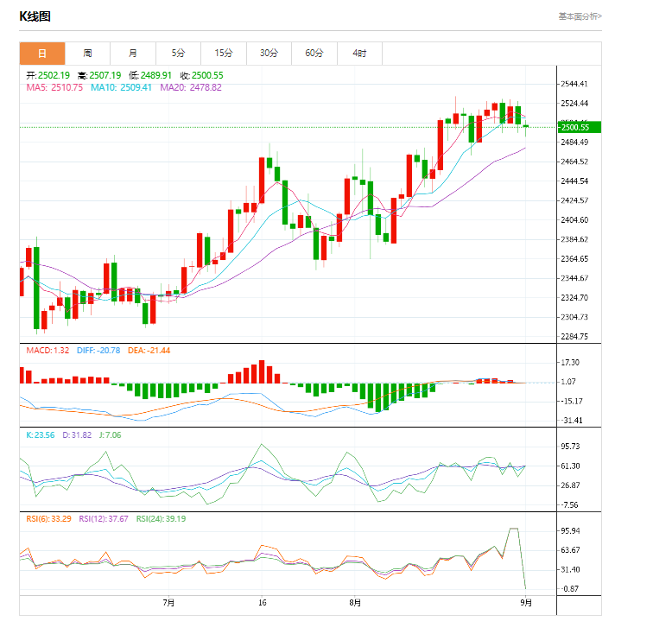Click the K线图 heading
This screenshot has width=672, height=634.
coord(35,16)
